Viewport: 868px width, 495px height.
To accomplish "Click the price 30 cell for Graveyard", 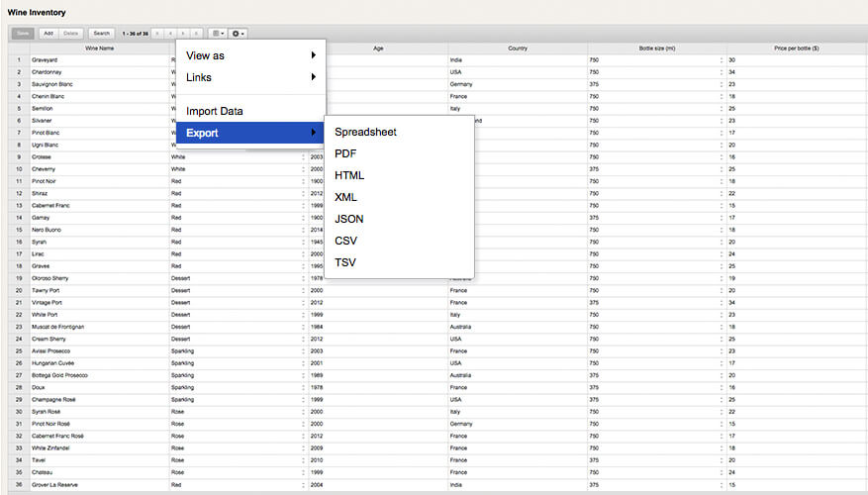I will (797, 59).
